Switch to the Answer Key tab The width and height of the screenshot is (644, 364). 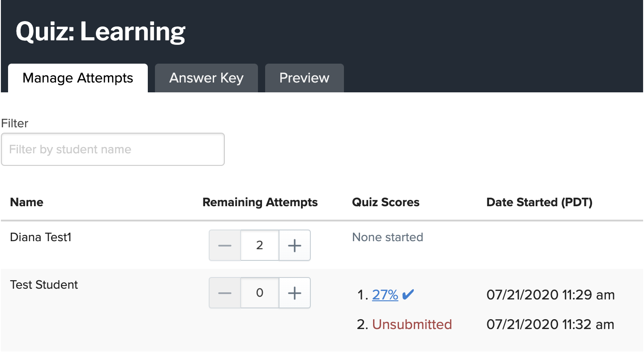[206, 78]
